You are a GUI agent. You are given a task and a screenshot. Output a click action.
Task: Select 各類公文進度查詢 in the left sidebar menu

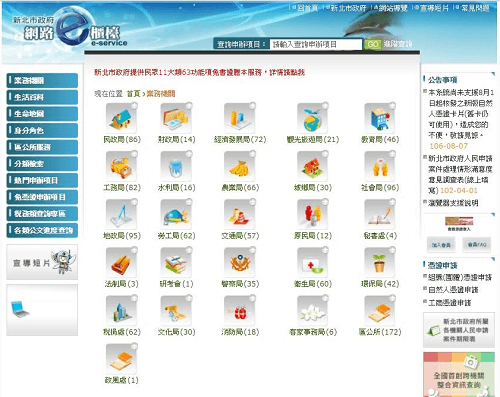(42, 230)
